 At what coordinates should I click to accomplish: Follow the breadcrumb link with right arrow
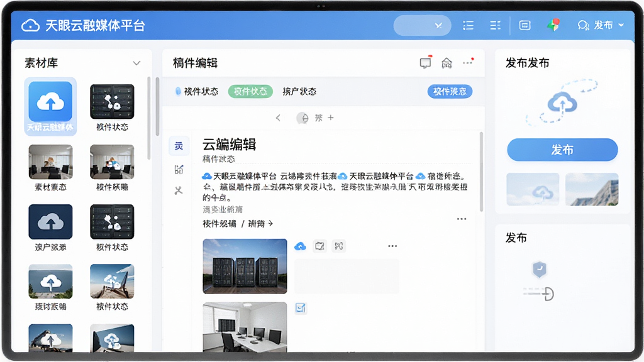pos(238,224)
